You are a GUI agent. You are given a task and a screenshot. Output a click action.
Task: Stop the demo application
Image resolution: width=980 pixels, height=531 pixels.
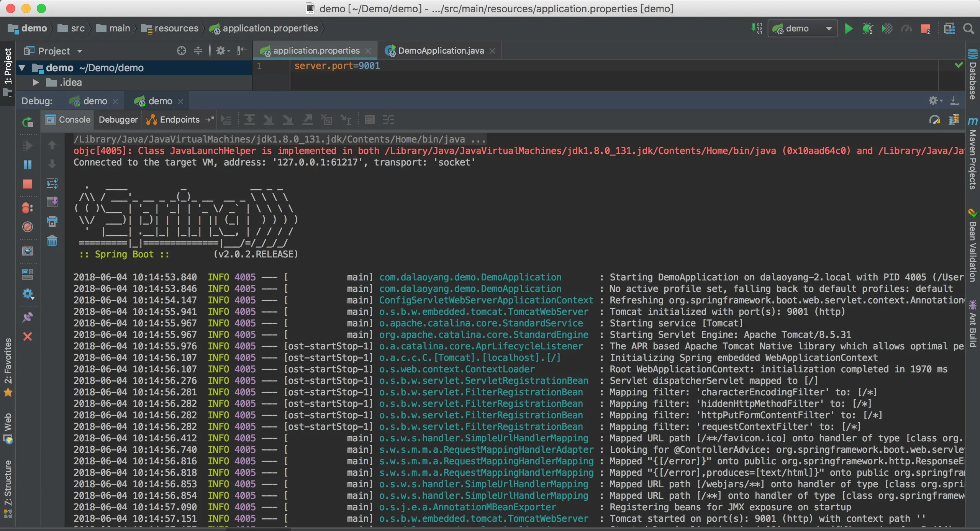coord(28,184)
